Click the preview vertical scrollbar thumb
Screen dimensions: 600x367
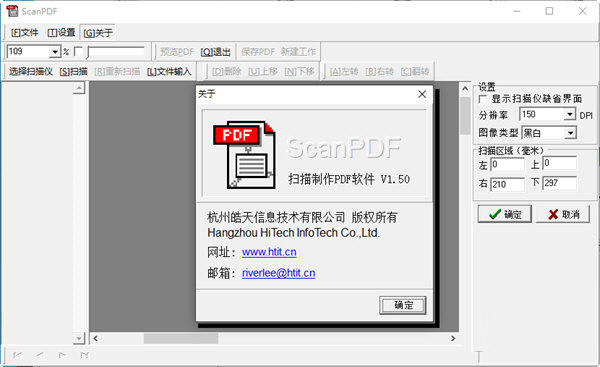[x=465, y=116]
